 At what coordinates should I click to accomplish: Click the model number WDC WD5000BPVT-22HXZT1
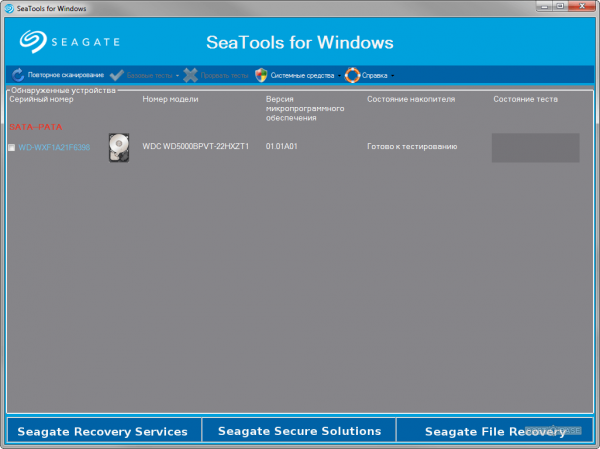(x=196, y=146)
